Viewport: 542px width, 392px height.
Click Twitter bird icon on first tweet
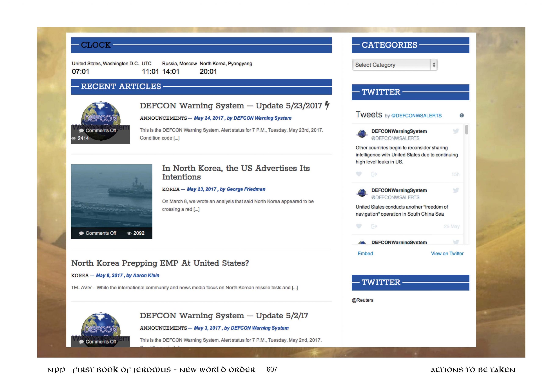pos(456,131)
